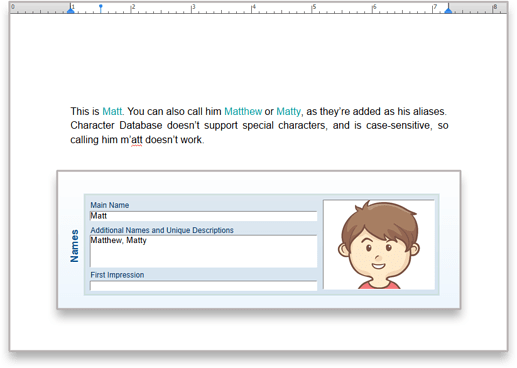Click the Main Name label
This screenshot has width=517, height=368.
(x=110, y=205)
